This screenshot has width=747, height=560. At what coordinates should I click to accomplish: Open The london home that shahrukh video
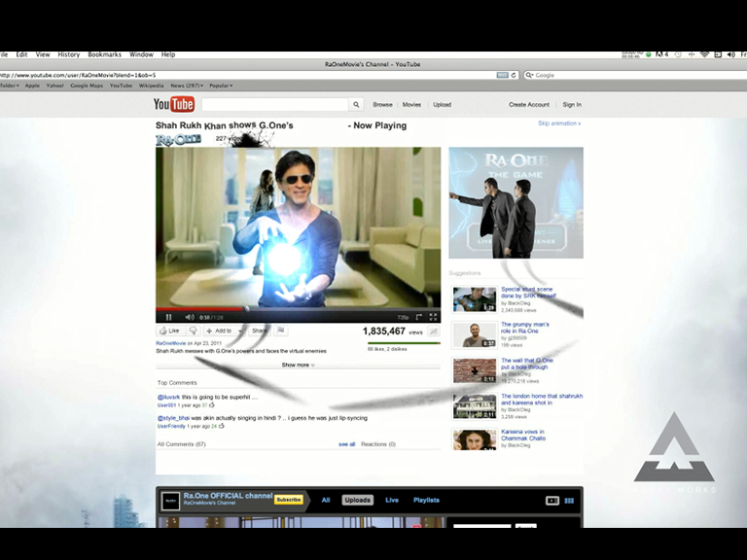tap(542, 399)
